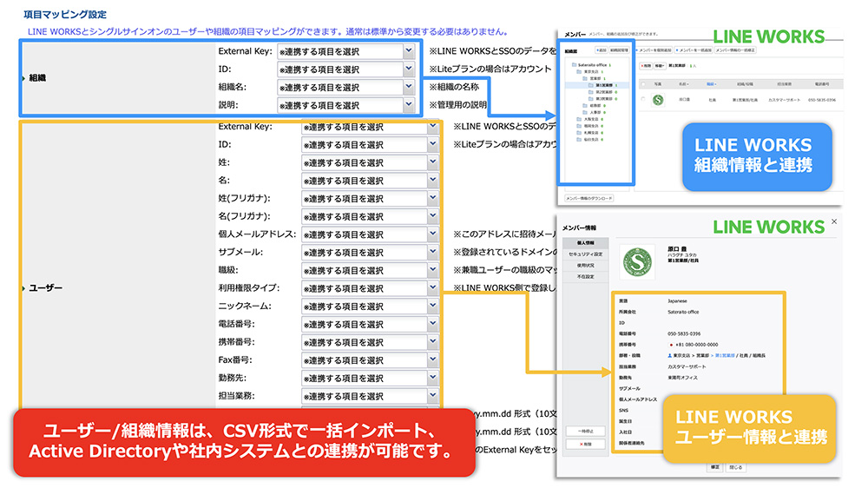Switch to the 不在設定 tab
Image resolution: width=868 pixels, height=488 pixels.
pyautogui.click(x=586, y=277)
